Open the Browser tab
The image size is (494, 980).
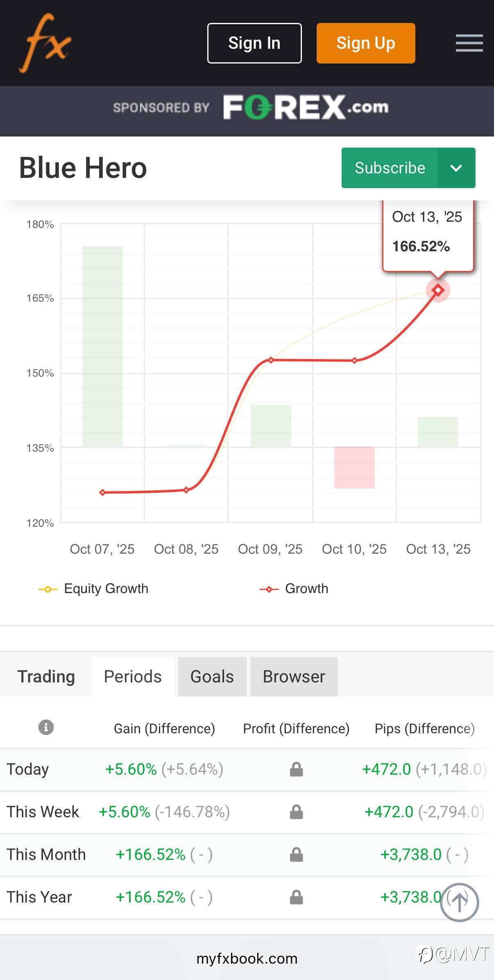[294, 677]
